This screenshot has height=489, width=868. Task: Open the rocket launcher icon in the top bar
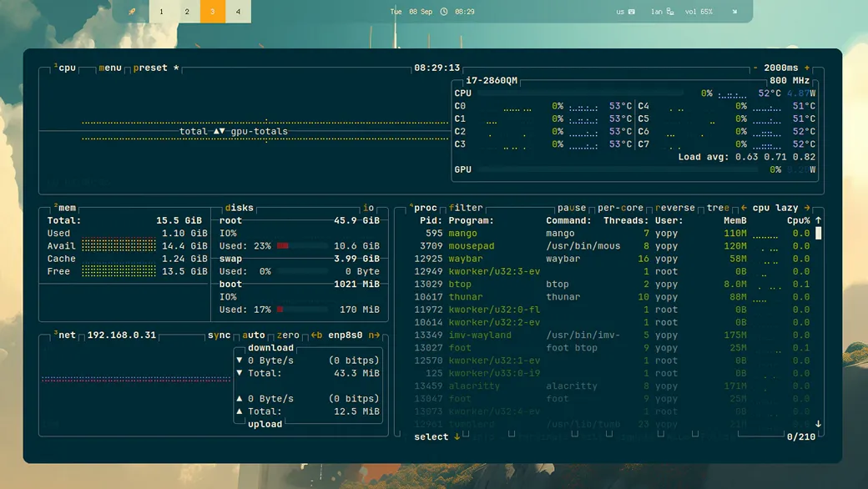coord(132,12)
